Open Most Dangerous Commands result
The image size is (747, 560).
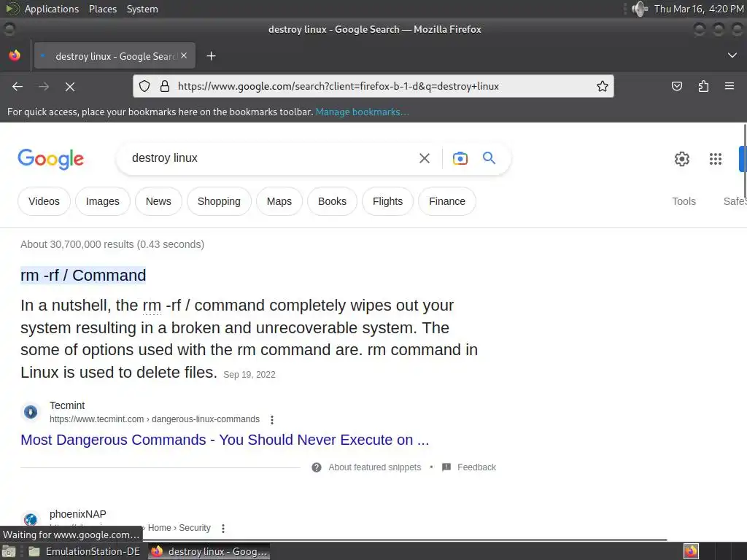point(225,440)
